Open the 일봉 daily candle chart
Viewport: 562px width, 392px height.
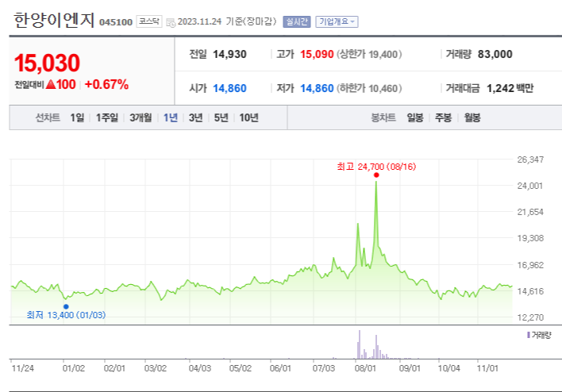pyautogui.click(x=415, y=117)
